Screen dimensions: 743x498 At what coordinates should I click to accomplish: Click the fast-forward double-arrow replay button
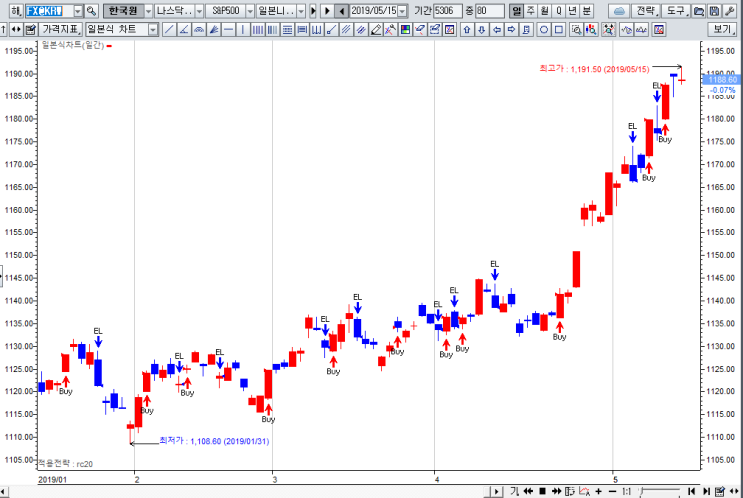(x=556, y=491)
